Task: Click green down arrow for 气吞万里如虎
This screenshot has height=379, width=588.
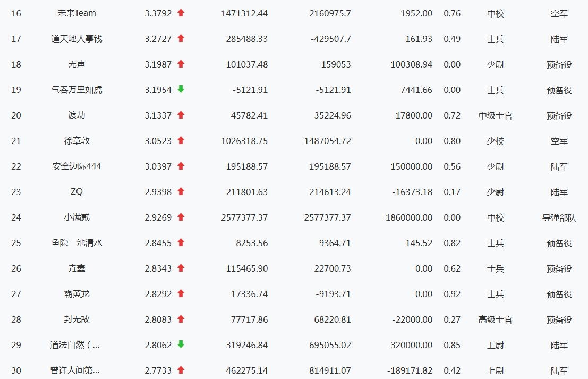Action: pyautogui.click(x=181, y=89)
